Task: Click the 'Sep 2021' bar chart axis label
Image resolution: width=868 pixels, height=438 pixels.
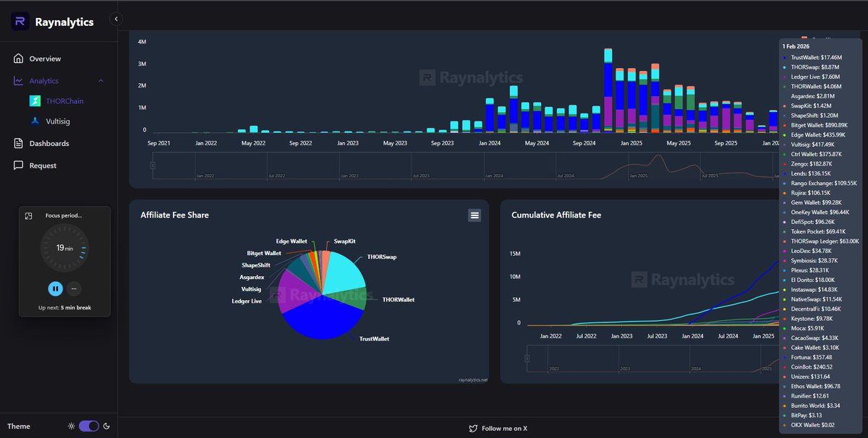Action: (x=159, y=143)
